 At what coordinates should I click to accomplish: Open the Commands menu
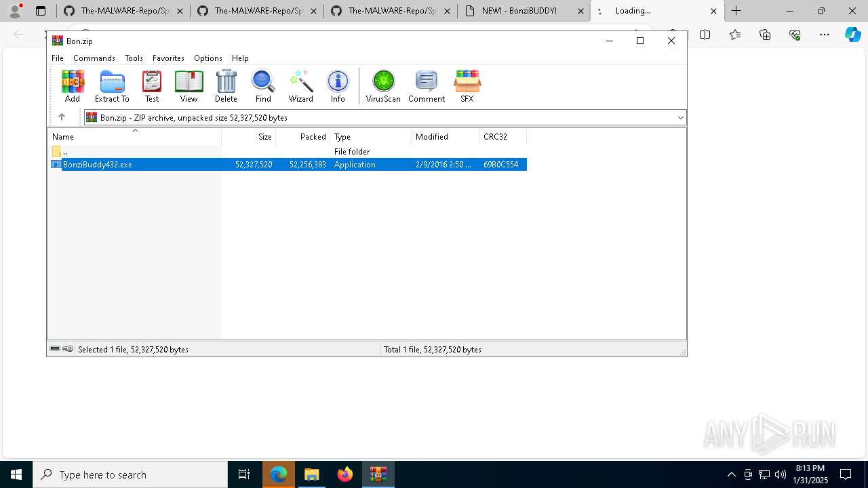click(94, 58)
